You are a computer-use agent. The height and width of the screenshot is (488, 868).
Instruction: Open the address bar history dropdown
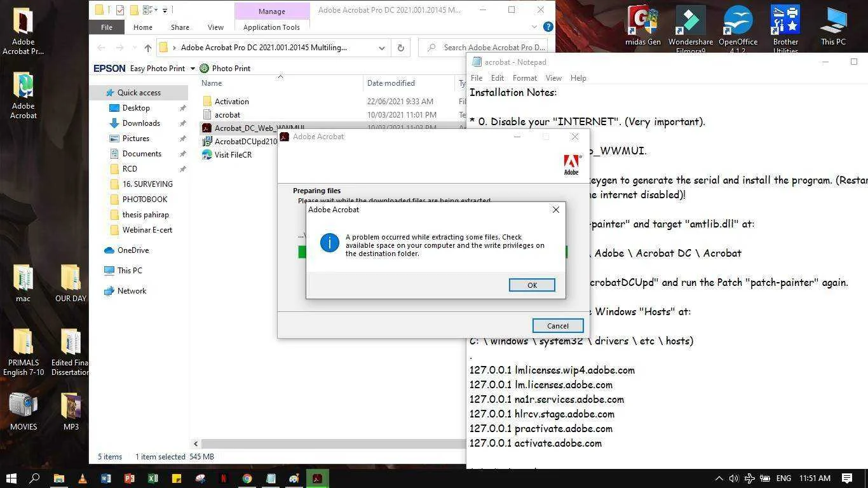tap(381, 48)
